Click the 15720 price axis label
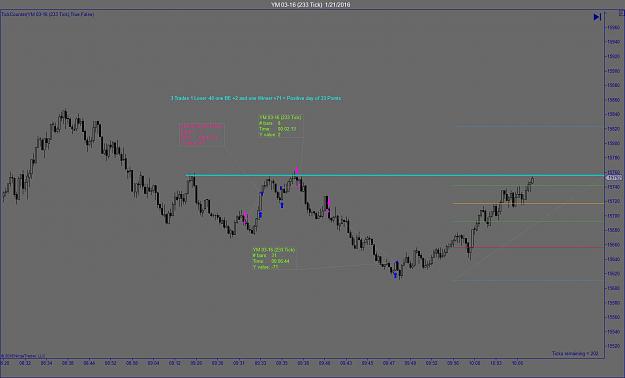The width and height of the screenshot is (625, 378). click(613, 201)
